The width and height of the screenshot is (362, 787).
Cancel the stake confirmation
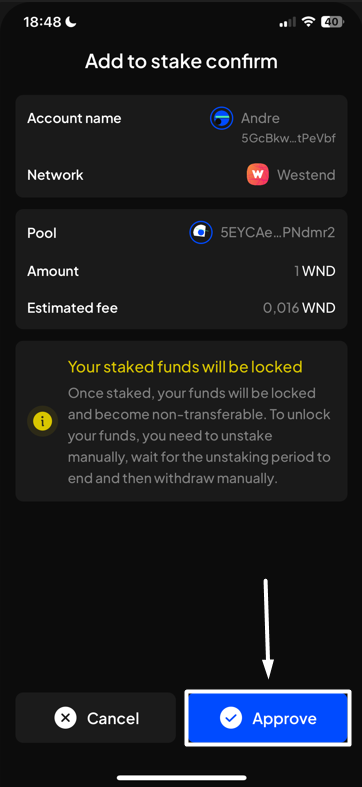[95, 718]
